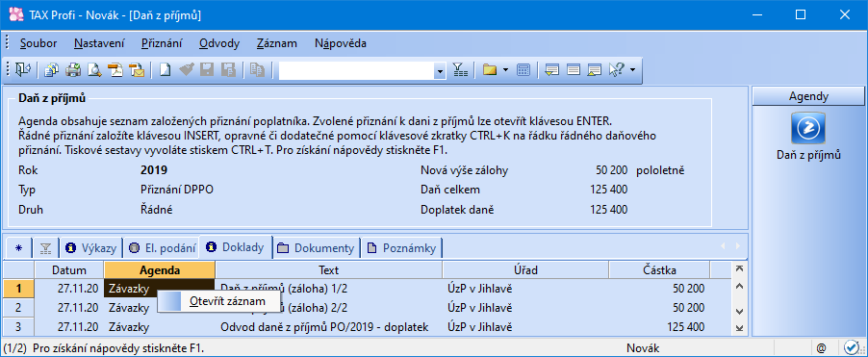Viewport: 868px width, 357px height.
Task: Click the table-only view icon
Action: click(x=574, y=69)
